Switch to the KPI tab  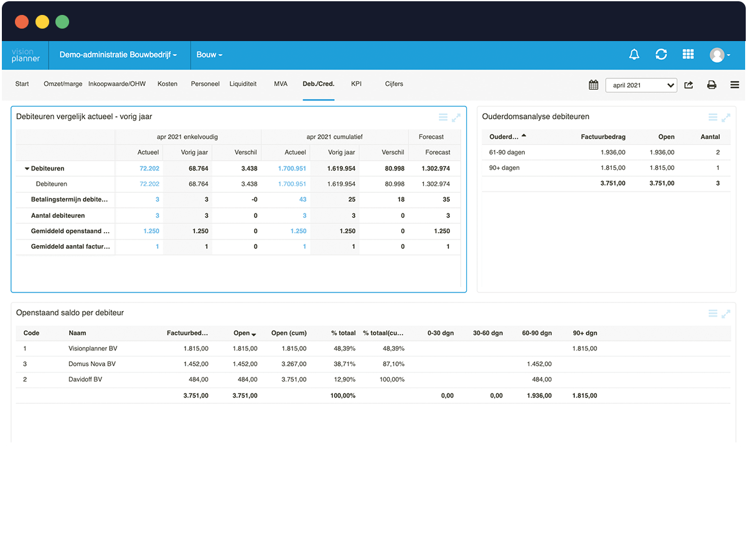tap(356, 84)
